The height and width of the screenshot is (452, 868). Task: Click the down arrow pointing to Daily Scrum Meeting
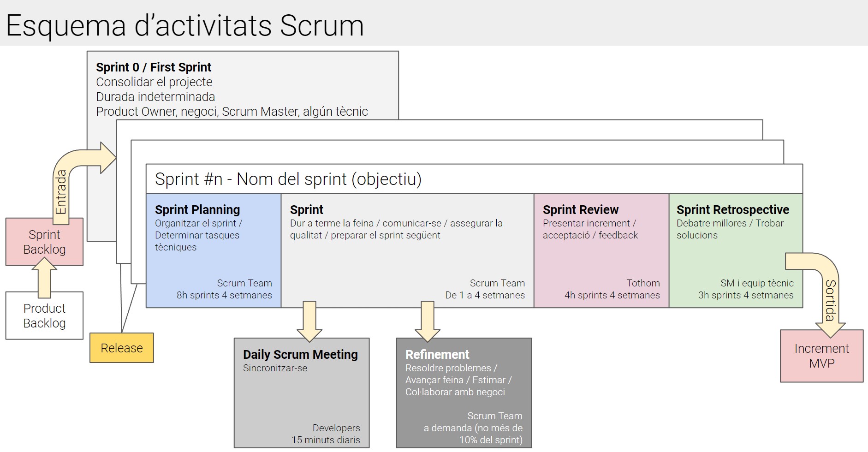(x=309, y=321)
